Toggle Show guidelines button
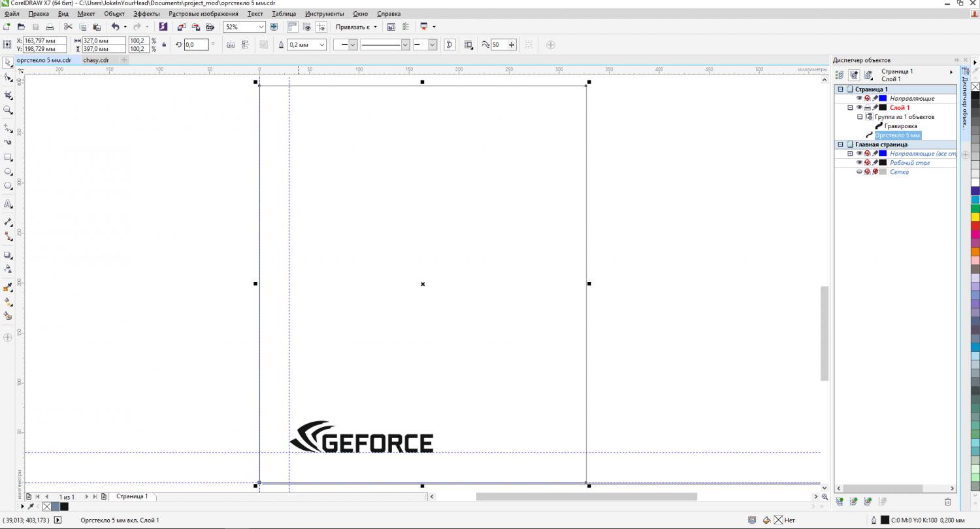 pyautogui.click(x=321, y=27)
